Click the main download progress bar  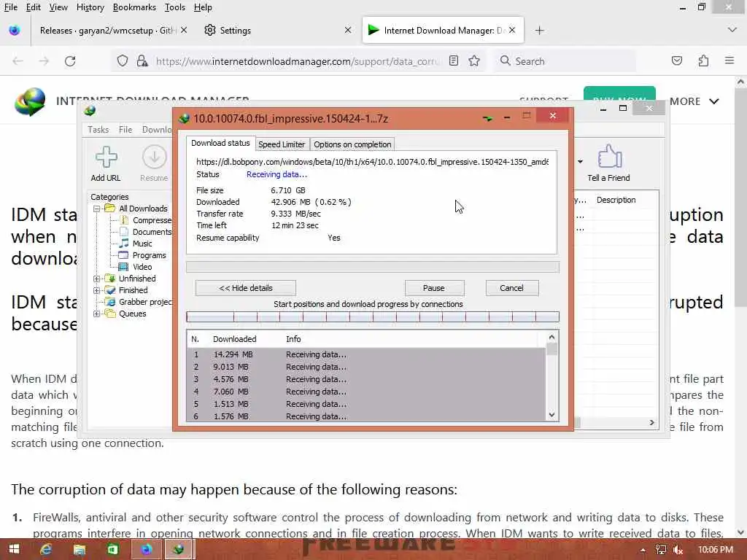click(x=373, y=267)
